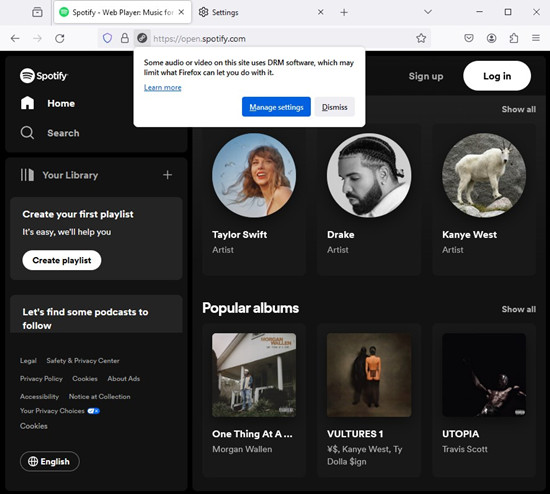Click the site security padlock icon
Viewport: 550px width, 494px height.
pyautogui.click(x=125, y=38)
